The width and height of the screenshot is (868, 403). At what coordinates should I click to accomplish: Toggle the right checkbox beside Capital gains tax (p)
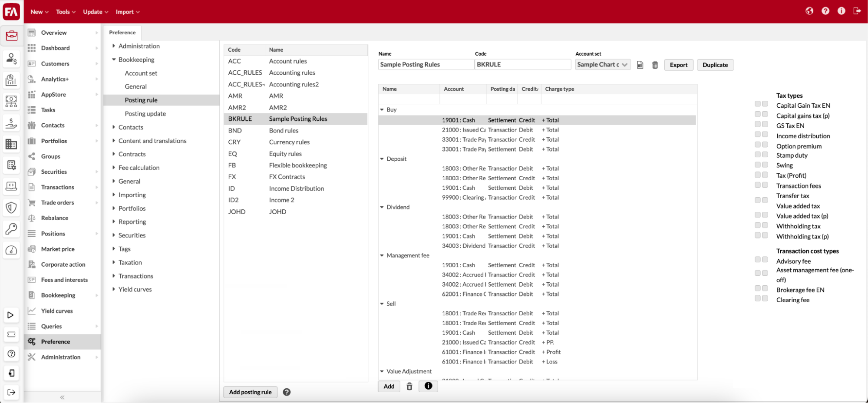coord(765,114)
